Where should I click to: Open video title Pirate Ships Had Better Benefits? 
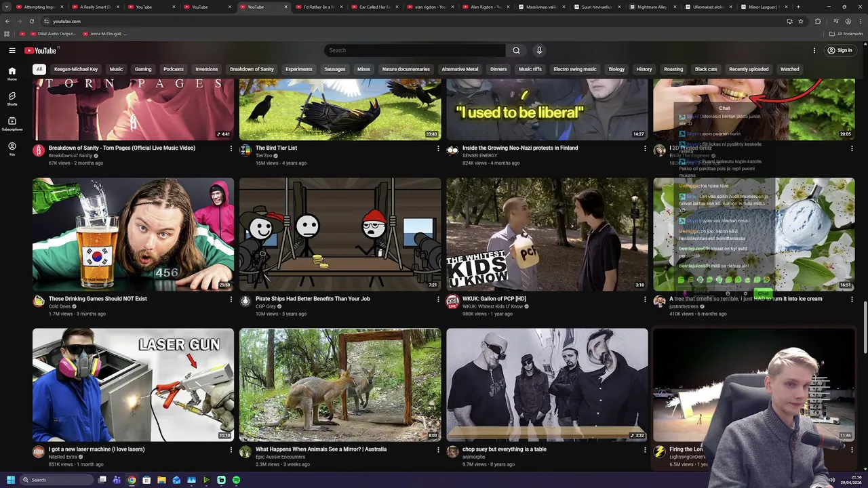(x=313, y=298)
